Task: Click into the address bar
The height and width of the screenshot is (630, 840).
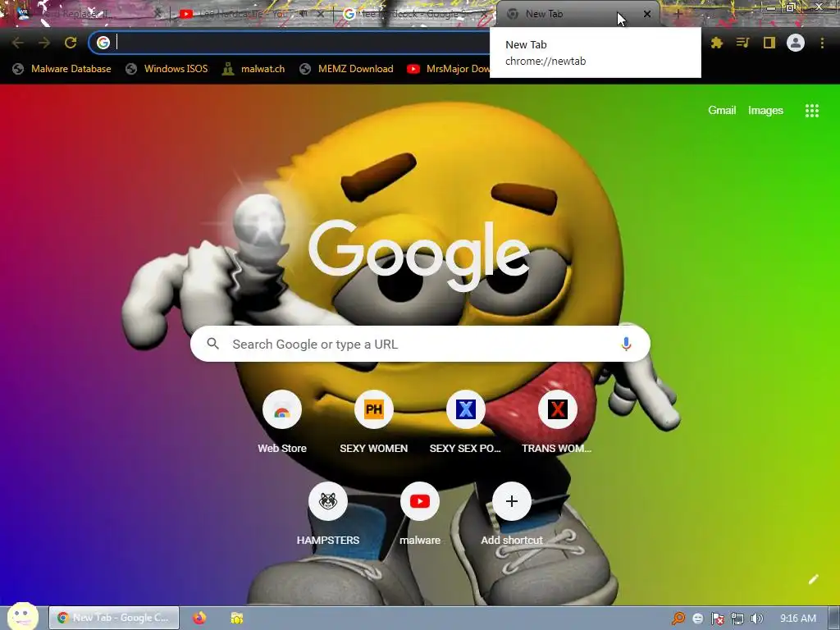Action: point(300,43)
